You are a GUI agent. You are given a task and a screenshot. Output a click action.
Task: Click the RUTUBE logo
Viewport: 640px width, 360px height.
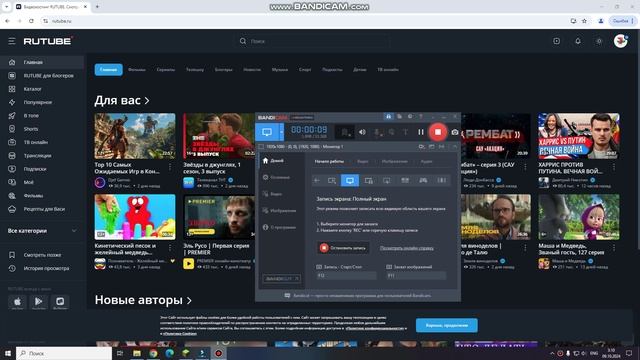(48, 41)
